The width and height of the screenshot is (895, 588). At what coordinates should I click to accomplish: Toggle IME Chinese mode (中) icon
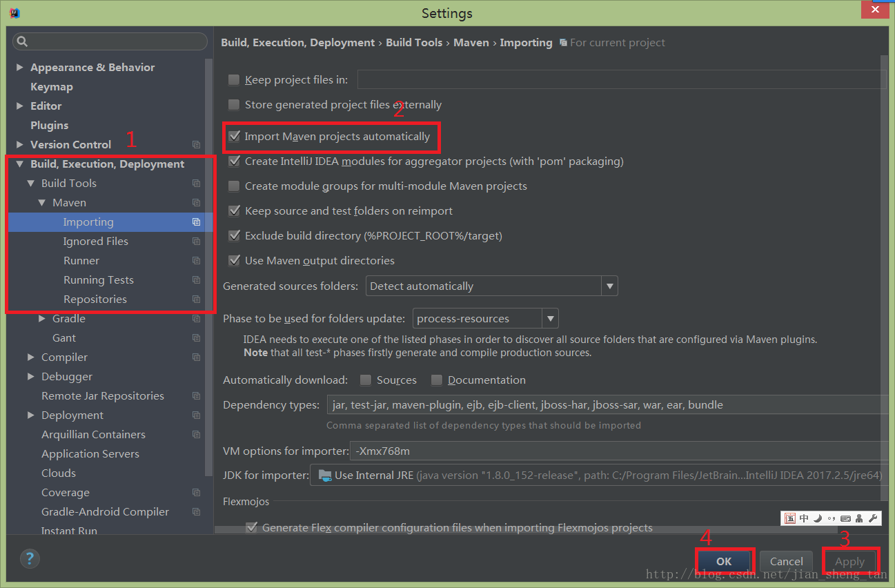pos(804,518)
